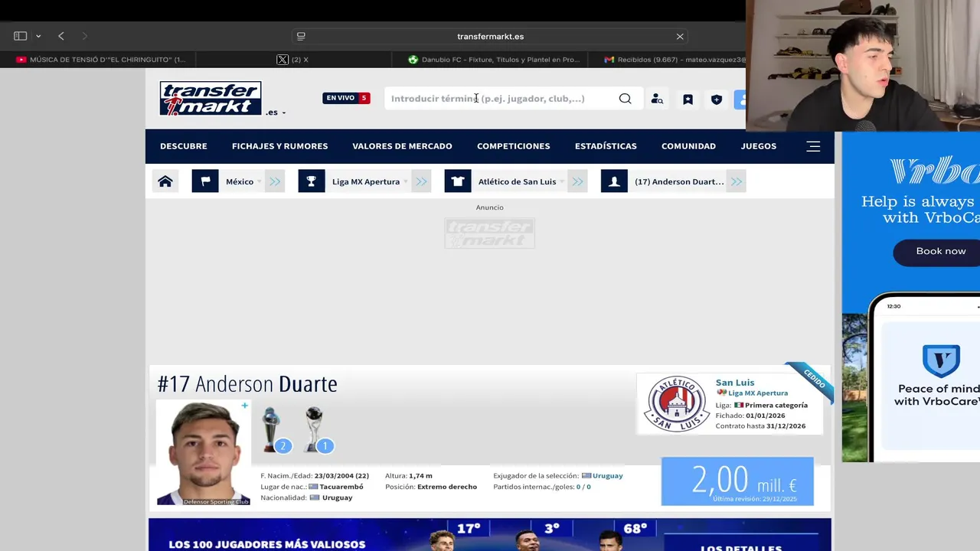Click the search magnifier icon

(x=626, y=99)
